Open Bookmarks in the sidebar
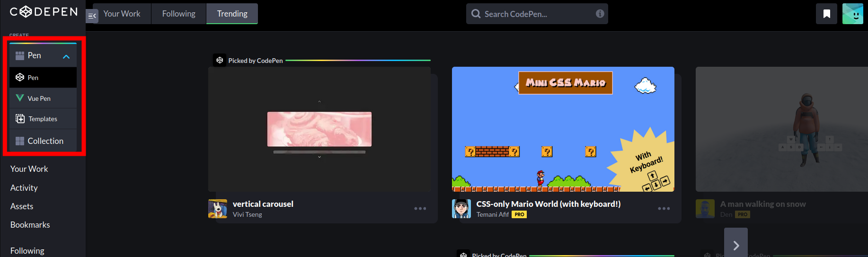The image size is (868, 257). click(30, 225)
